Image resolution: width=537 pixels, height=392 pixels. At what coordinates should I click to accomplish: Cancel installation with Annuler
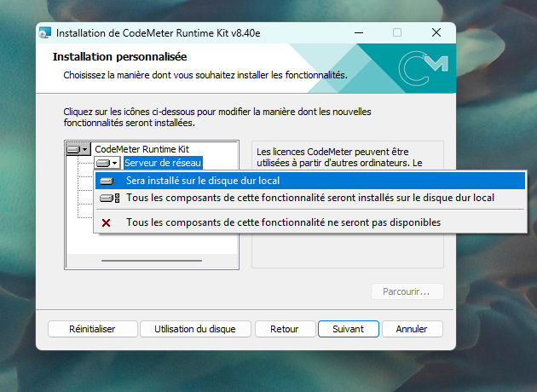[412, 329]
